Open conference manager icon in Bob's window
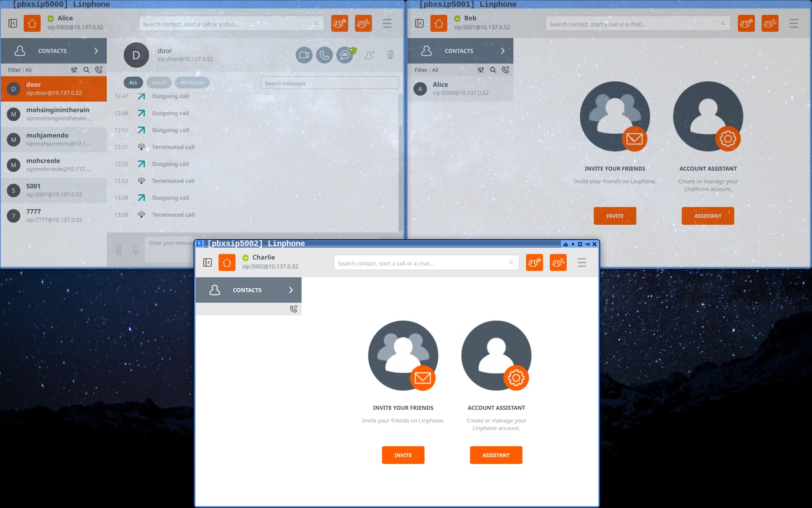812x508 pixels. [x=746, y=23]
